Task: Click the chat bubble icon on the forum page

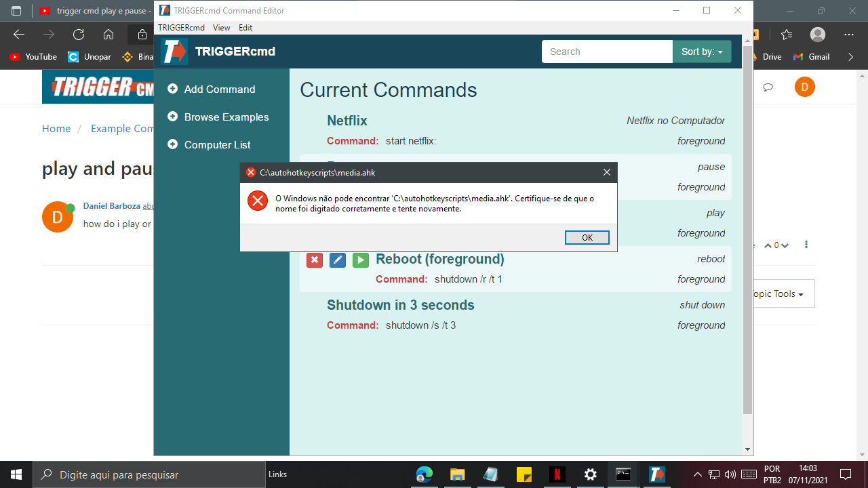Action: click(768, 87)
